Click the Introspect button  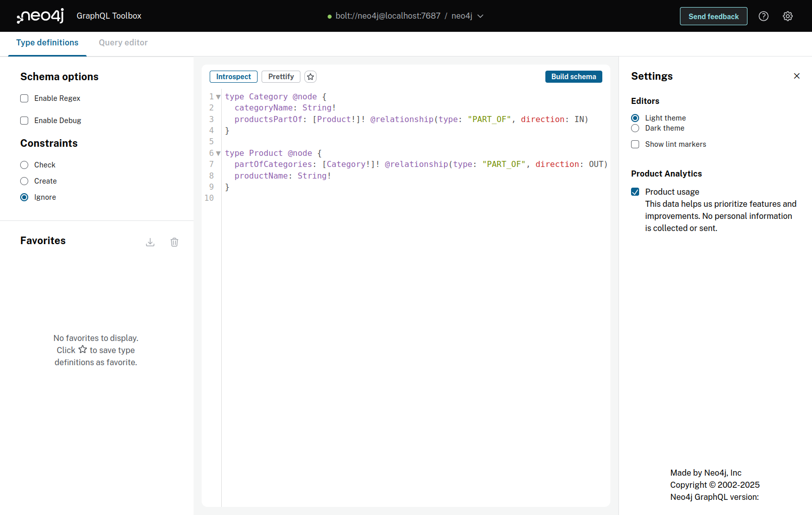[233, 77]
